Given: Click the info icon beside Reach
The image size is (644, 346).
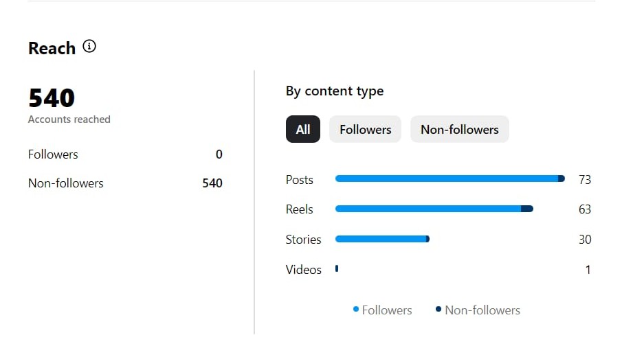Looking at the screenshot, I should tap(89, 47).
